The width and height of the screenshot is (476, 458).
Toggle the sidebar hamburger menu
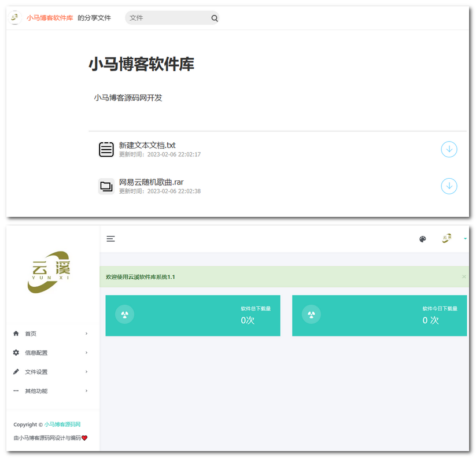pos(111,239)
